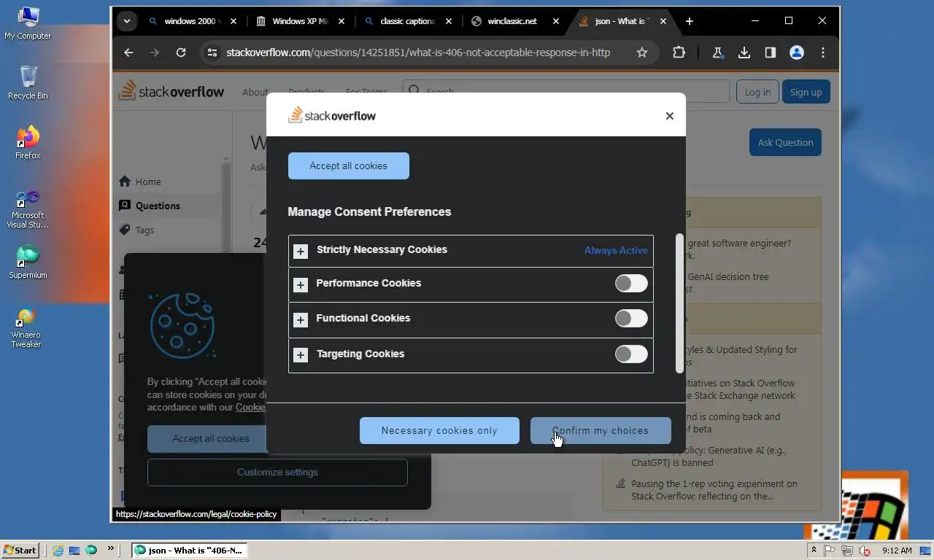Screen dimensions: 934x560
Task: View site information icon in address bar
Action: click(212, 52)
